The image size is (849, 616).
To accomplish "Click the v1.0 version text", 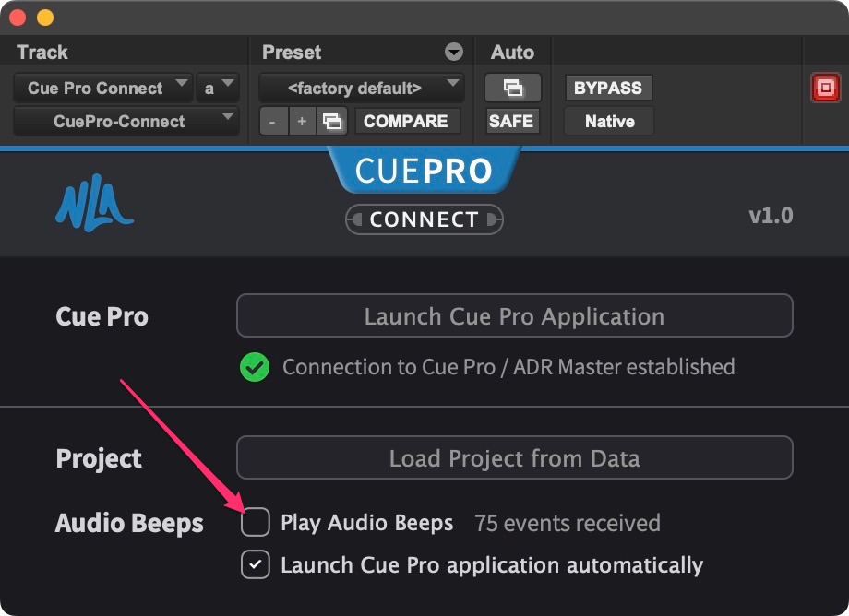I will [x=771, y=215].
